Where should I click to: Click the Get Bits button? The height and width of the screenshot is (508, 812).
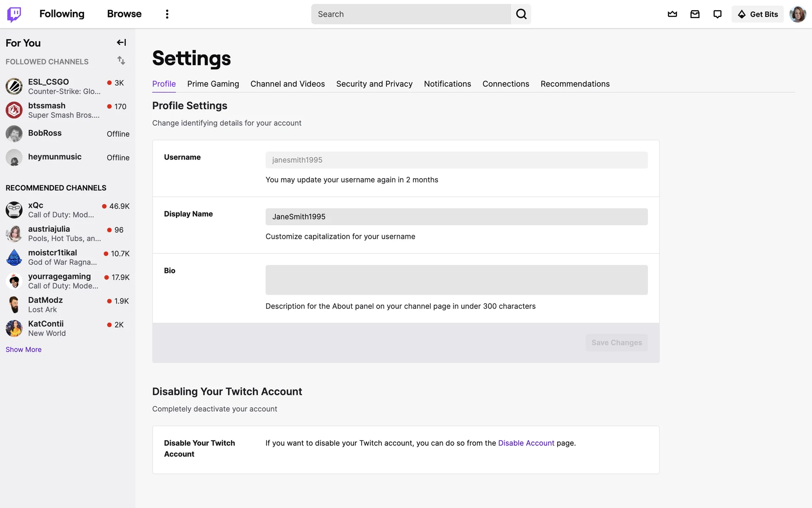(757, 14)
